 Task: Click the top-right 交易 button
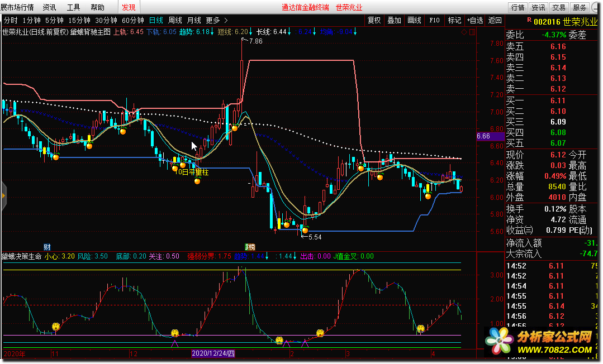point(558,7)
